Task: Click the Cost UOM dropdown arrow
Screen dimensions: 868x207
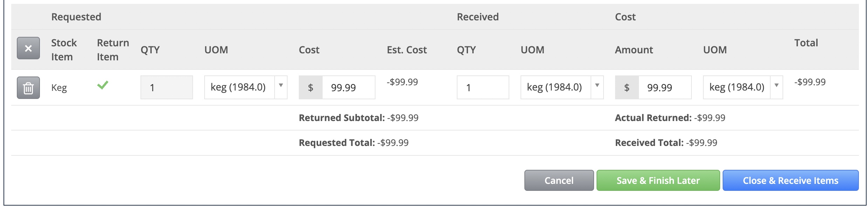Action: tap(777, 86)
